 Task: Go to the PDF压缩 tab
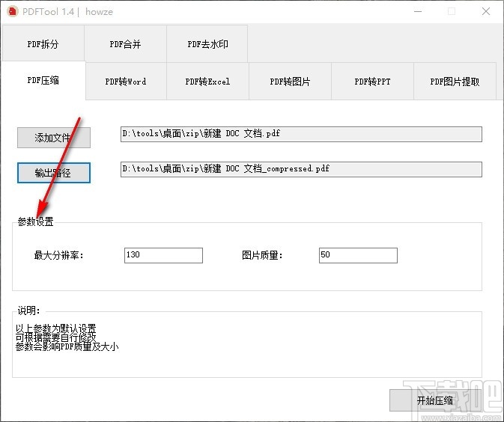tap(43, 80)
